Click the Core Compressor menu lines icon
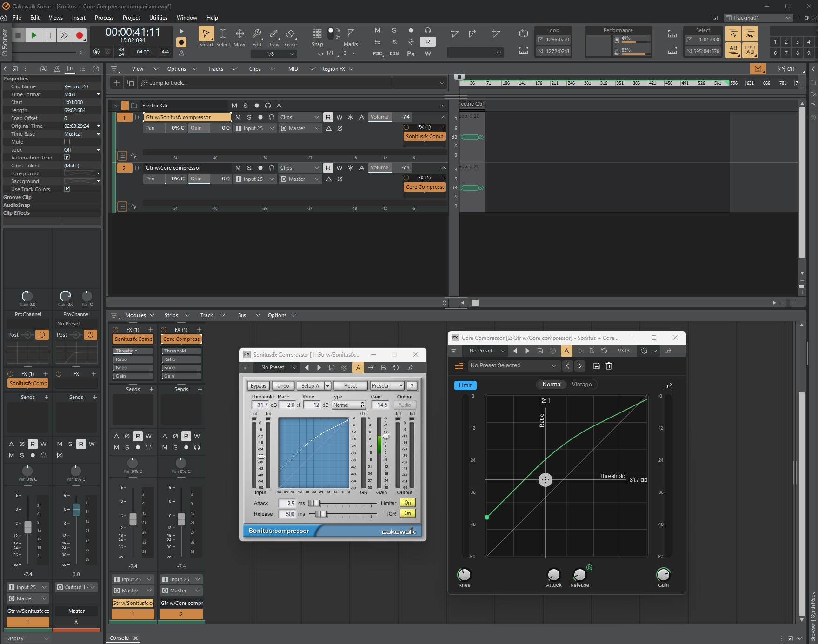This screenshot has height=644, width=818. (x=459, y=366)
